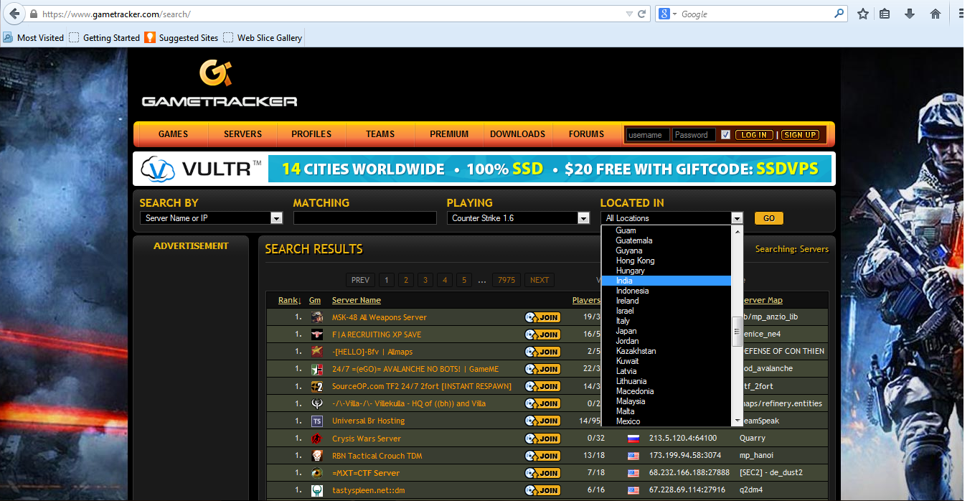Join RBN Tactical Crouch TDM server
Viewport: 980px width, 501px height.
pyautogui.click(x=542, y=456)
